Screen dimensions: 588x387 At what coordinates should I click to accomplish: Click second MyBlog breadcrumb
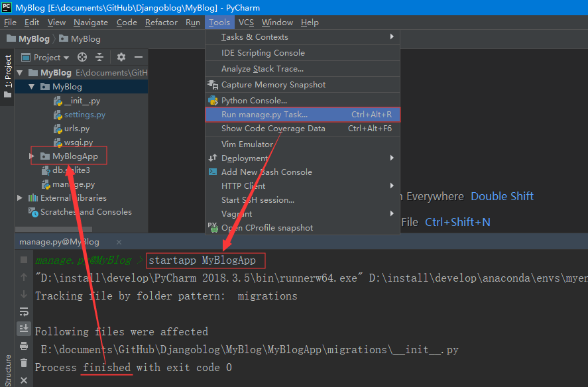tap(80, 39)
